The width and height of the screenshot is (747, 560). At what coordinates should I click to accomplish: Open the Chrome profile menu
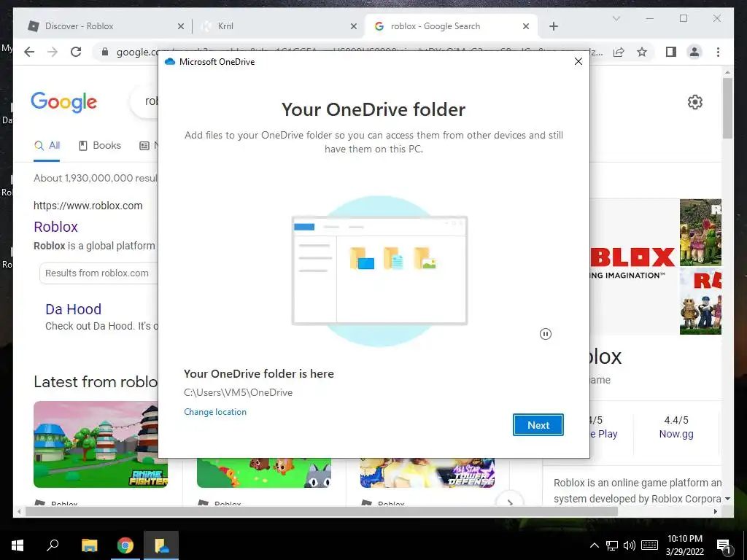[x=694, y=52]
